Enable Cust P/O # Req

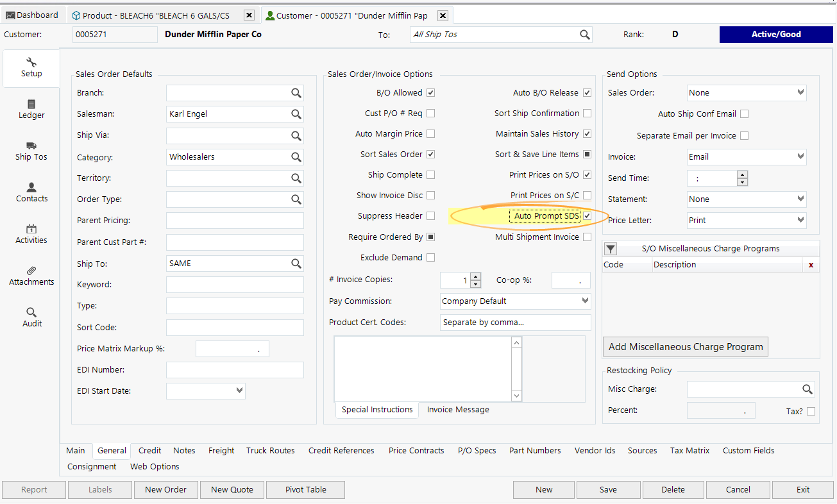pyautogui.click(x=430, y=113)
